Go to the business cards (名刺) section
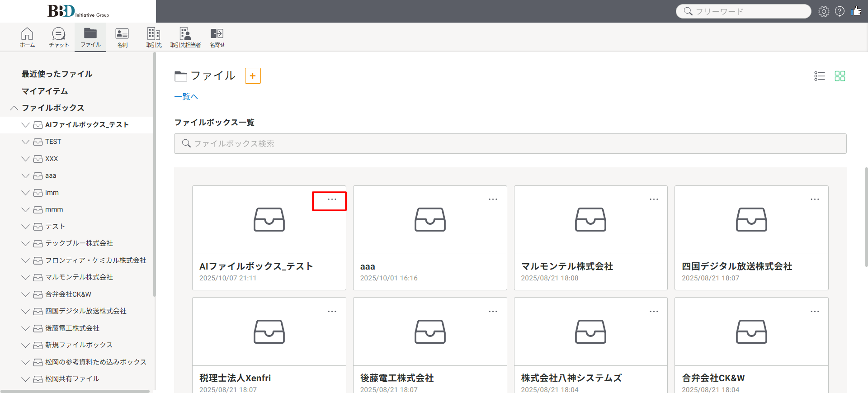Image resolution: width=868 pixels, height=393 pixels. [x=122, y=37]
